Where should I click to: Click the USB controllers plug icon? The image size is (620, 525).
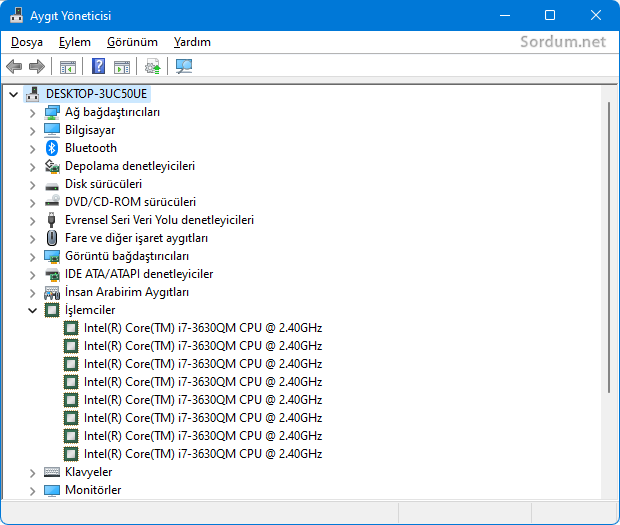point(51,220)
